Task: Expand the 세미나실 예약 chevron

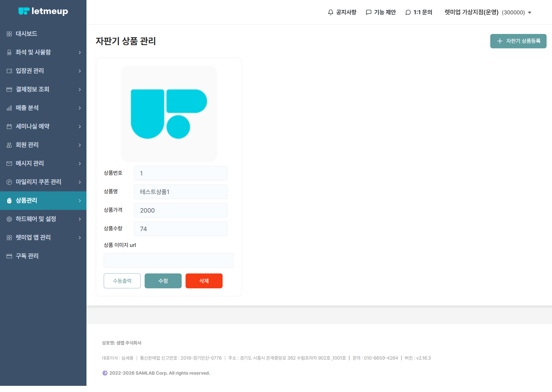Action: point(80,127)
